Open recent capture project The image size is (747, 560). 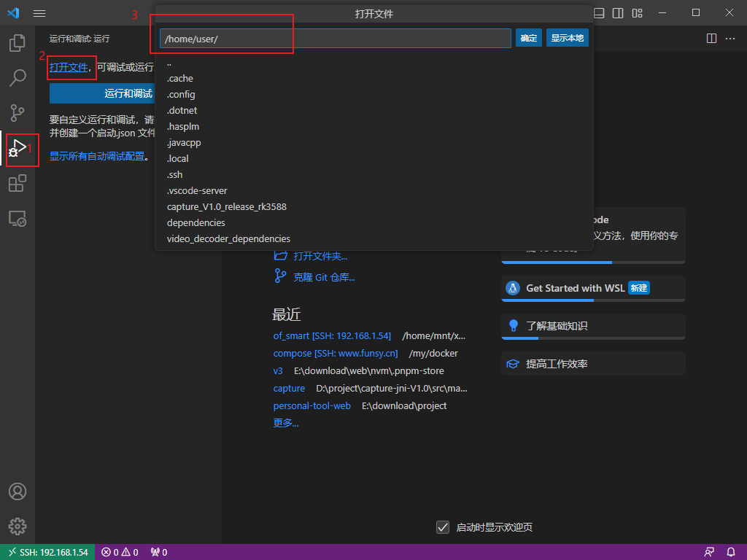click(289, 389)
